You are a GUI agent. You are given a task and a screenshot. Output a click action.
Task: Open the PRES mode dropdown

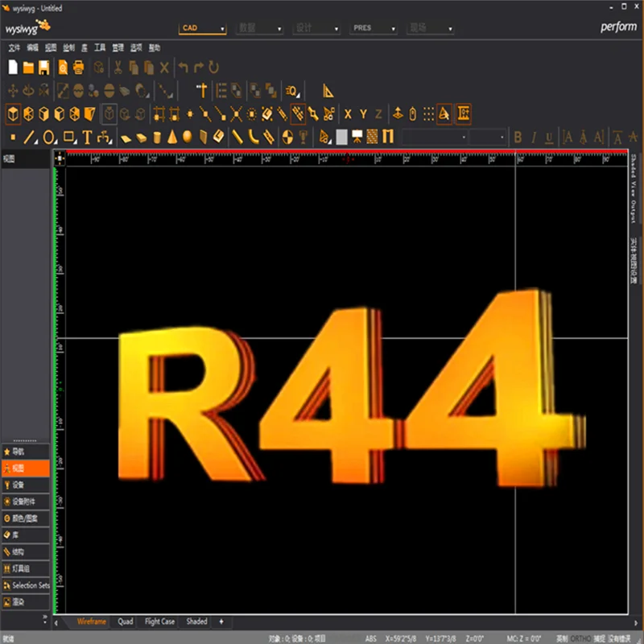pos(374,28)
